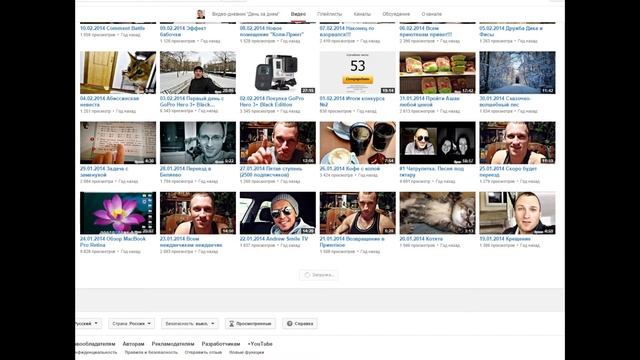Open the Просмотренные history button
The height and width of the screenshot is (360, 640).
(x=250, y=324)
